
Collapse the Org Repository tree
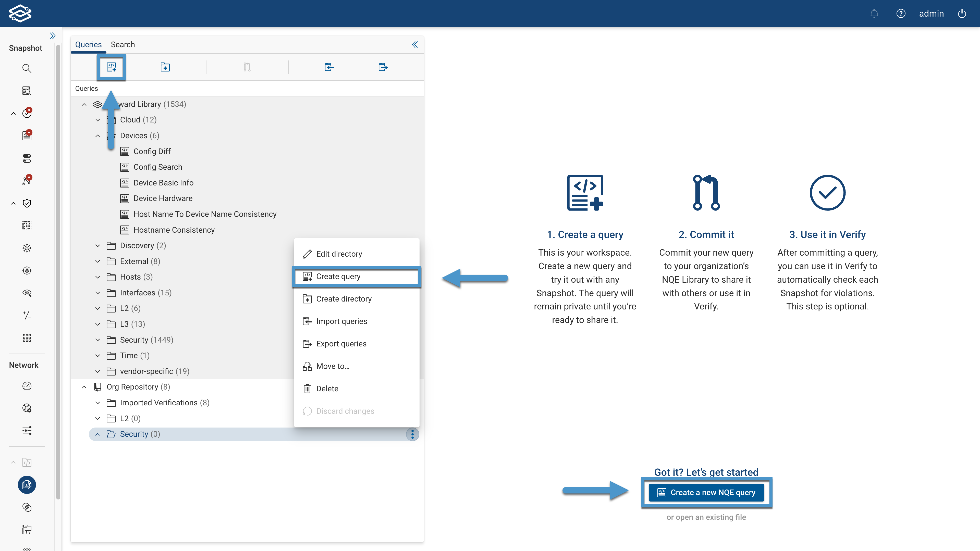84,387
